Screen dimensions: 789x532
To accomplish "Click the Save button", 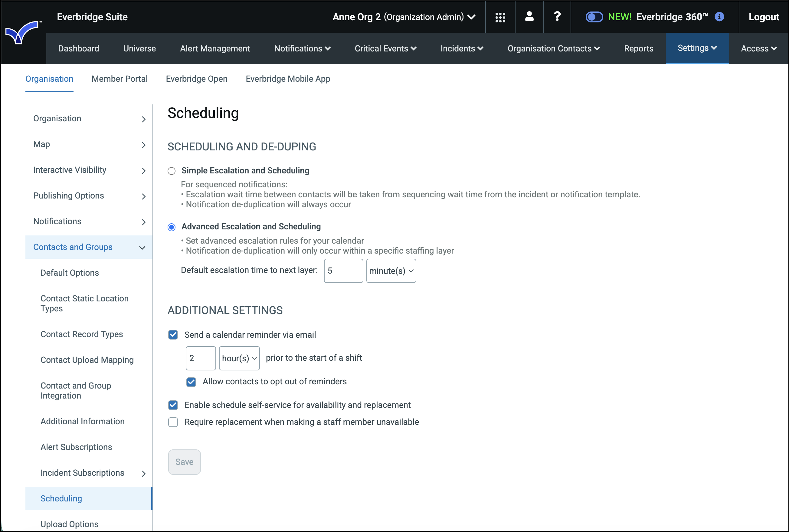I will point(184,462).
